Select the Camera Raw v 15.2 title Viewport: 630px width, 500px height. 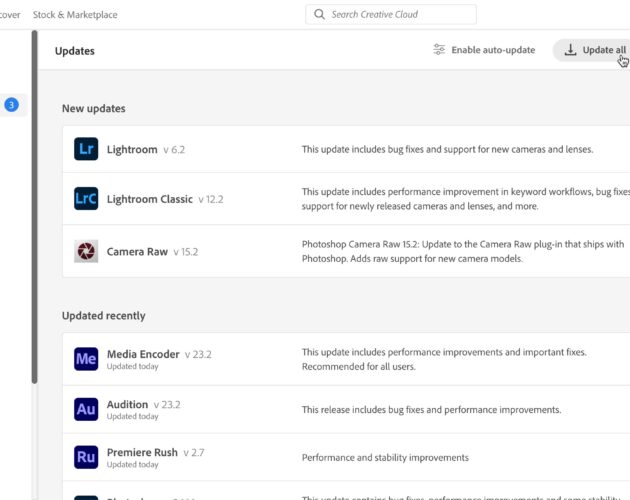[152, 252]
